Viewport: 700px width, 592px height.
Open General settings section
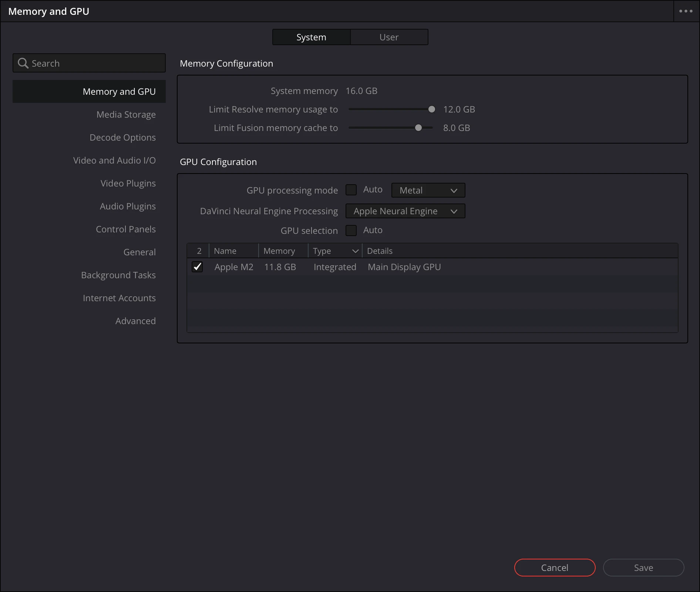coord(139,252)
